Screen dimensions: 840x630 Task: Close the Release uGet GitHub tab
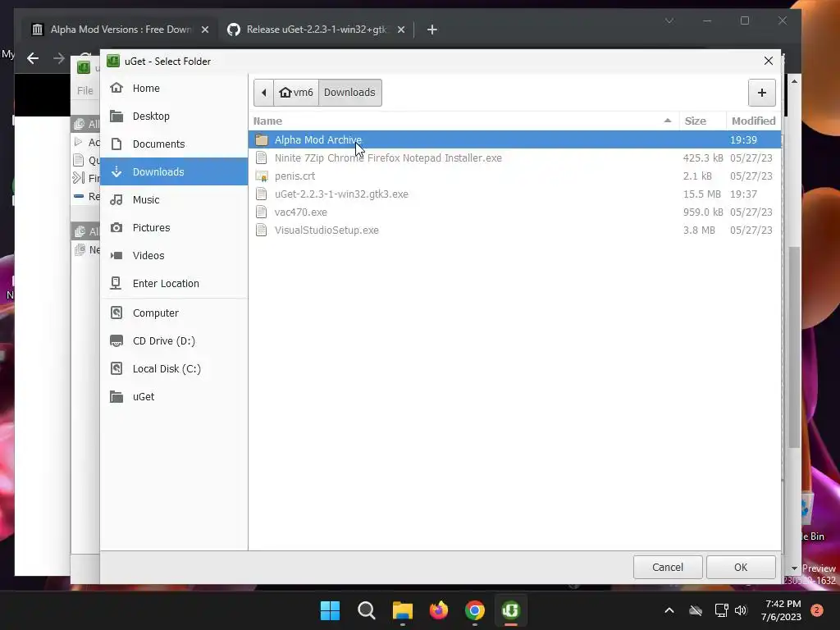click(x=400, y=30)
